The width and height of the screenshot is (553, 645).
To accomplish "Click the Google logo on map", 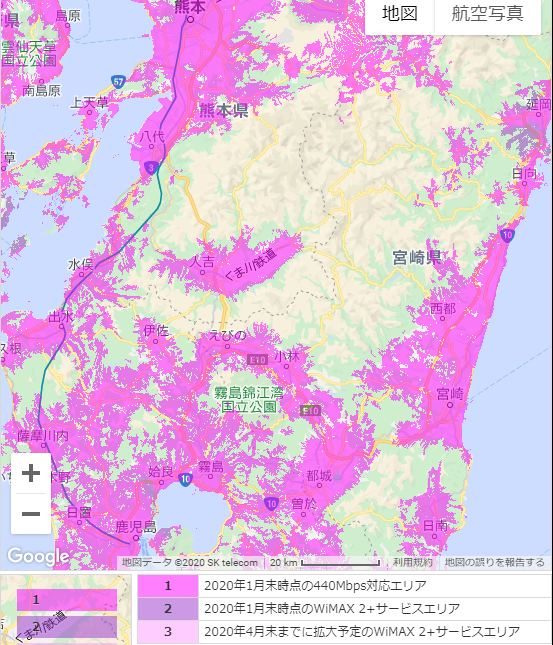I will [x=38, y=556].
